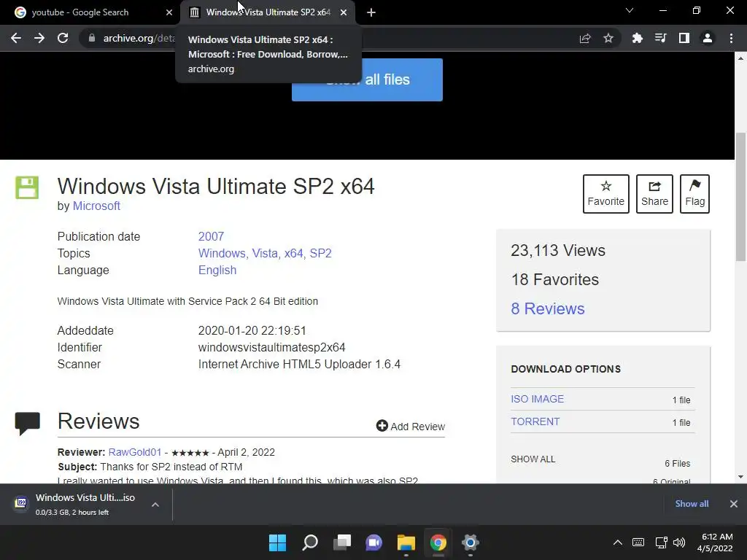This screenshot has height=560, width=747.
Task: Expand the download item options chevron
Action: coord(155,505)
